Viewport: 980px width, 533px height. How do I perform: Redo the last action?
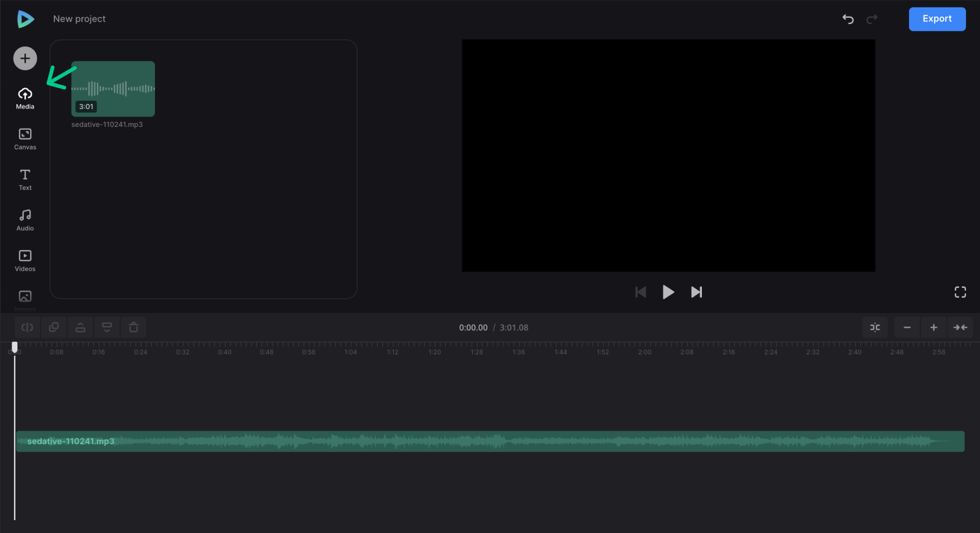[872, 19]
